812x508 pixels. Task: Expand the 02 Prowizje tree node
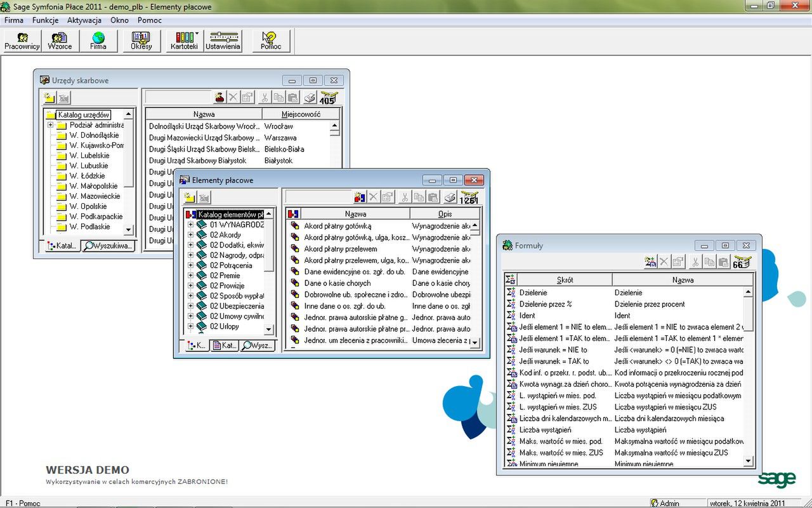[190, 286]
